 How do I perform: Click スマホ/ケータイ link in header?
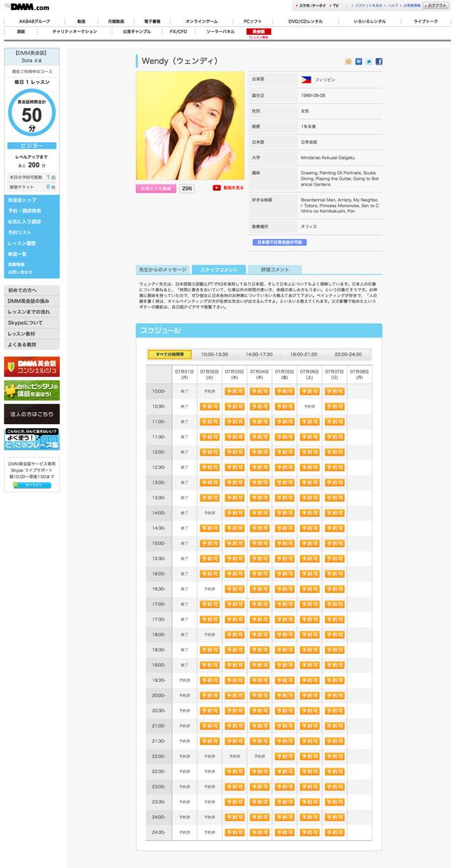(313, 5)
